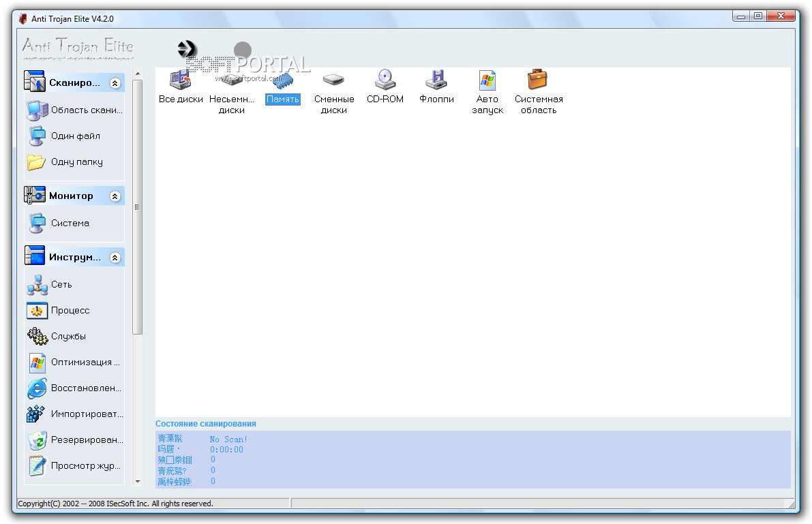
Task: Click the Система monitor icon
Action: (x=37, y=224)
